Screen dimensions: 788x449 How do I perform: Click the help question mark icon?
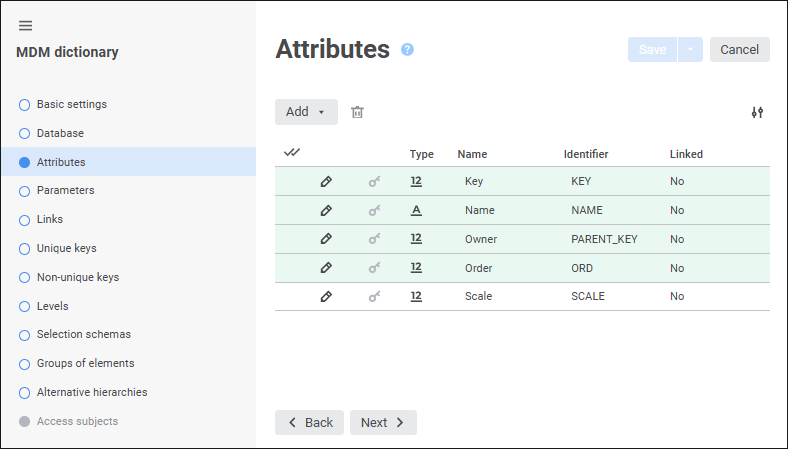click(x=407, y=49)
